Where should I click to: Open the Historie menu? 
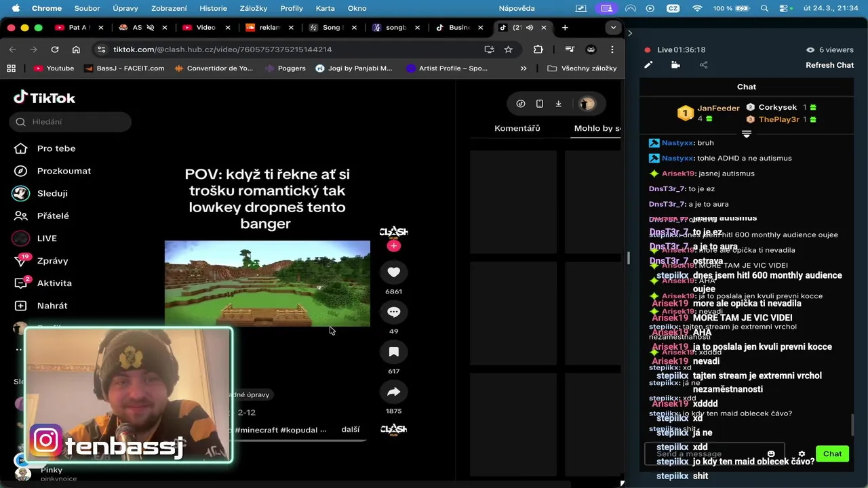point(213,8)
